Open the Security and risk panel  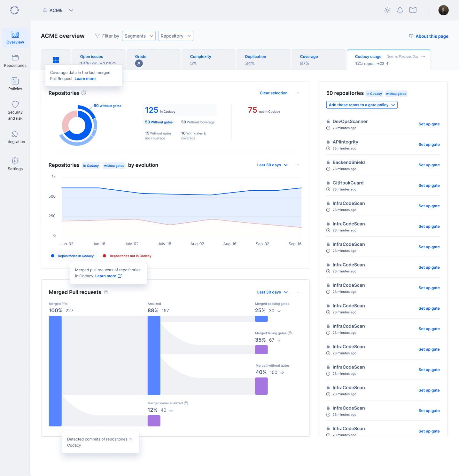(15, 110)
